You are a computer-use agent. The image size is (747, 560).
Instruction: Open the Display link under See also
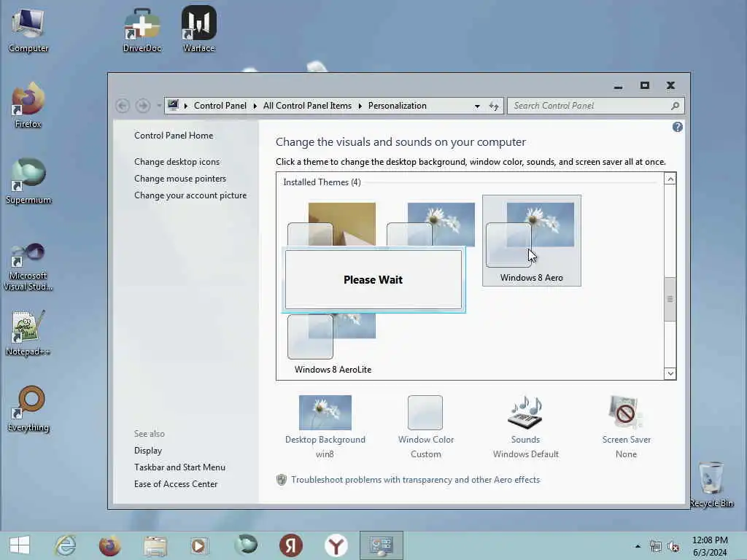[x=148, y=451]
